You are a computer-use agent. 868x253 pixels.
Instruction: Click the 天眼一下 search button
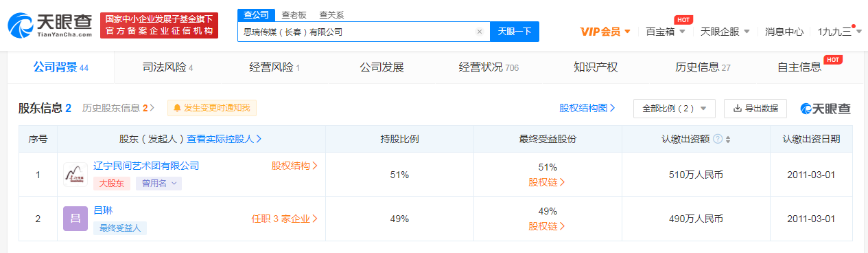515,32
